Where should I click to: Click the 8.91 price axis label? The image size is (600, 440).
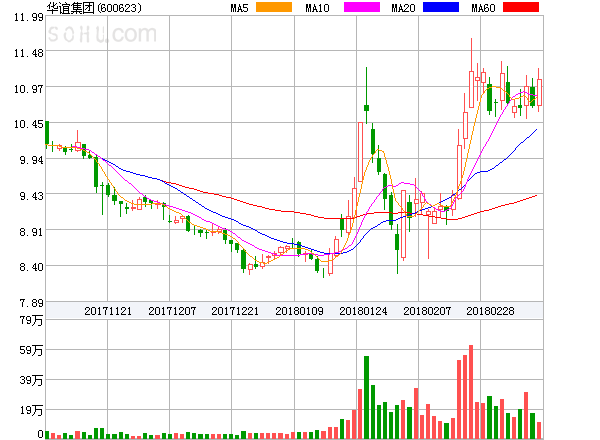31,232
